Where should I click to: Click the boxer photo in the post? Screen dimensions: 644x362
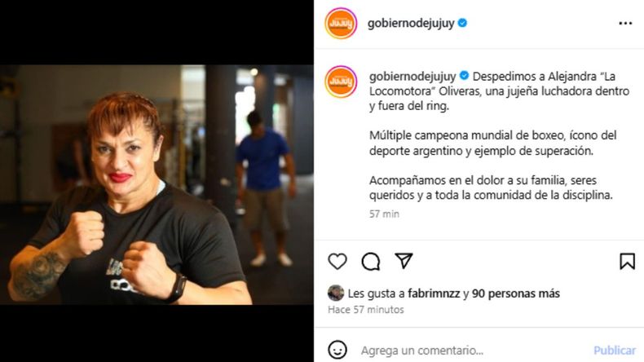click(x=157, y=184)
